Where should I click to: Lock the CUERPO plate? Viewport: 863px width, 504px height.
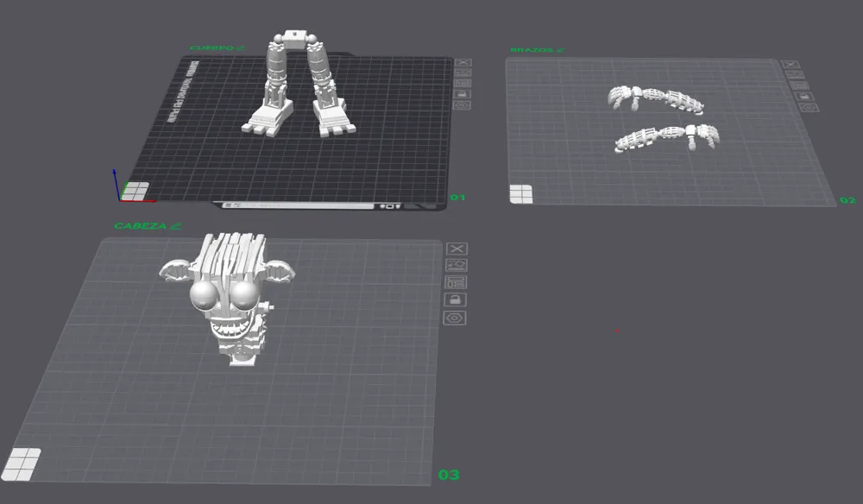pos(463,94)
